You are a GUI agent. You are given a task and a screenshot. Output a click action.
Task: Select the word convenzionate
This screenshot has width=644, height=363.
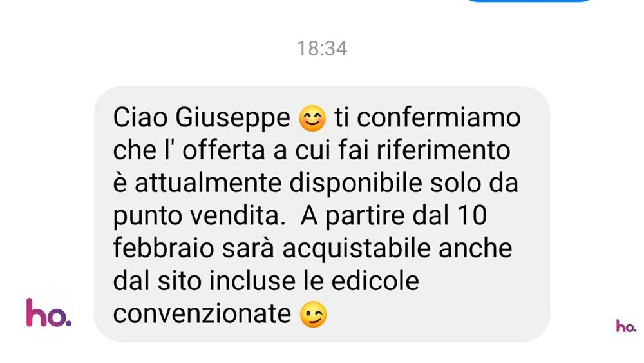pyautogui.click(x=202, y=314)
